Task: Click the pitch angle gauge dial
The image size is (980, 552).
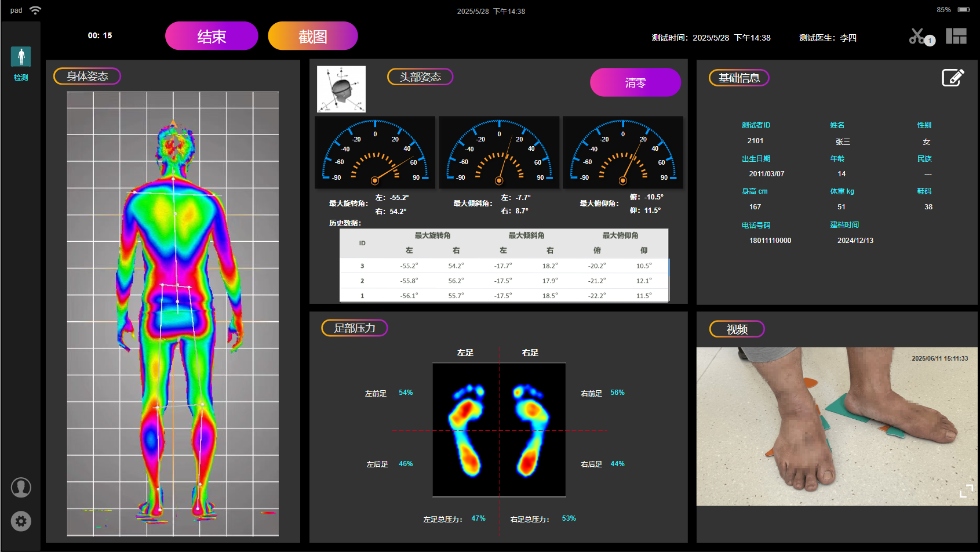Action: click(623, 152)
